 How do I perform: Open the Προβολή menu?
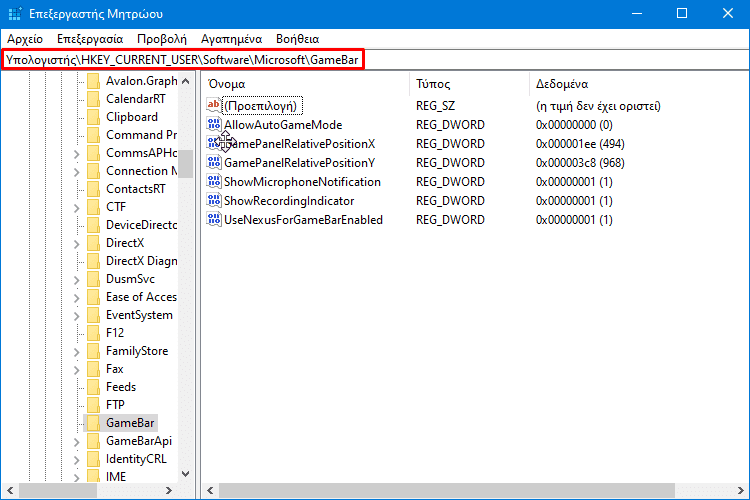click(162, 39)
